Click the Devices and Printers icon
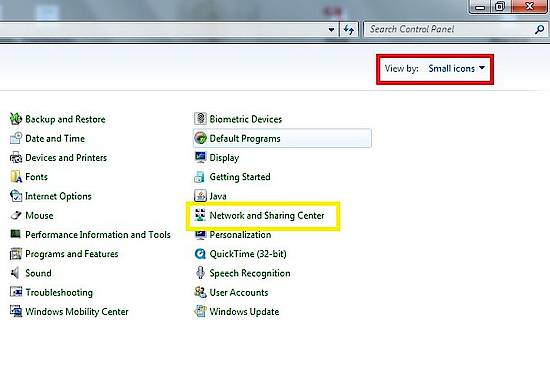550x368 pixels. click(16, 158)
